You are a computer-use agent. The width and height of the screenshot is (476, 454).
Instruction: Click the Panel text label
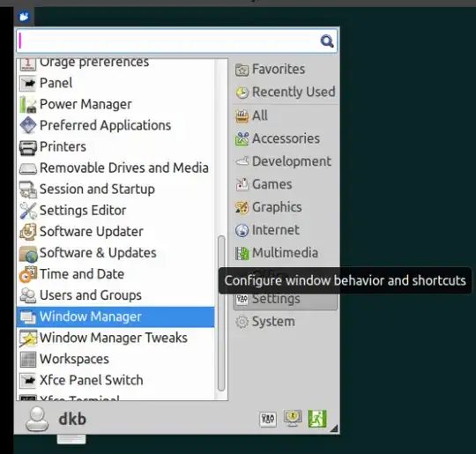pos(56,83)
